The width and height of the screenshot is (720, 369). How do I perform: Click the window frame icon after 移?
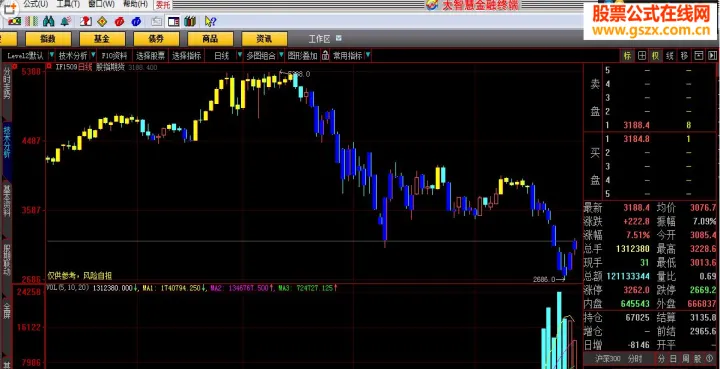[698, 56]
